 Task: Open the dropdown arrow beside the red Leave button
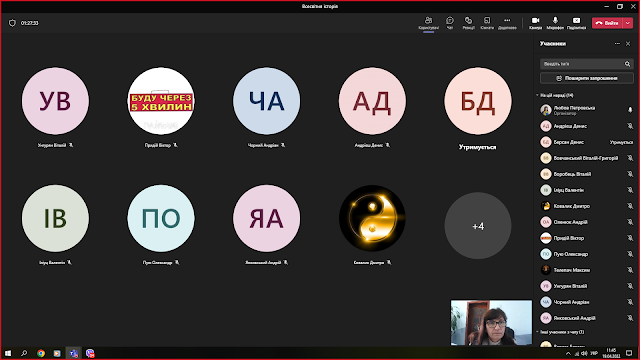point(628,23)
